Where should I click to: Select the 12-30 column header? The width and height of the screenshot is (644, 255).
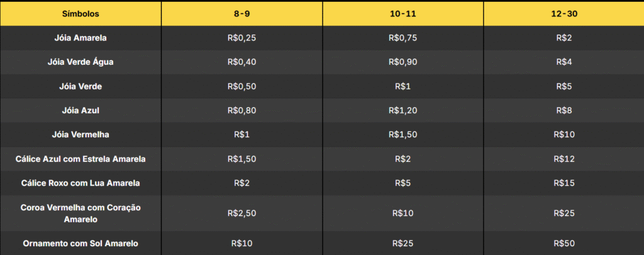pyautogui.click(x=564, y=14)
